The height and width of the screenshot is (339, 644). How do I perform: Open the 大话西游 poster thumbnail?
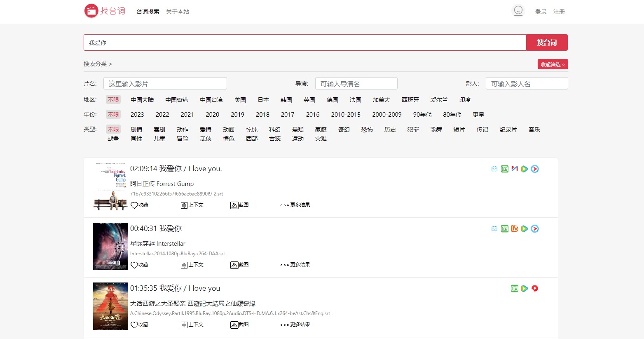pos(110,306)
